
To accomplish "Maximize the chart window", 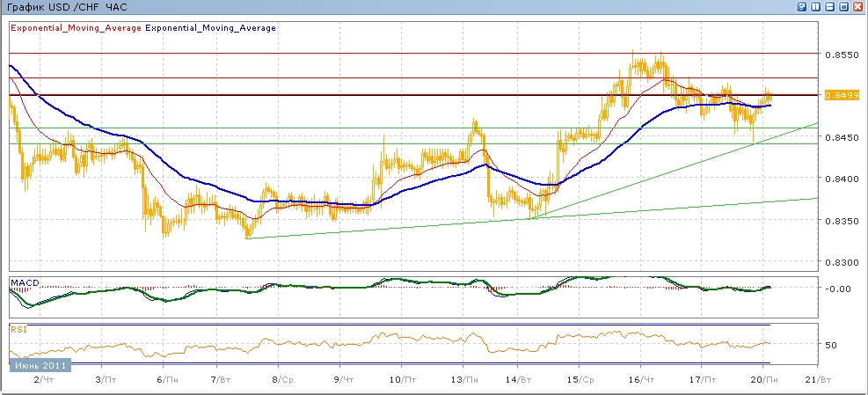I will (844, 6).
